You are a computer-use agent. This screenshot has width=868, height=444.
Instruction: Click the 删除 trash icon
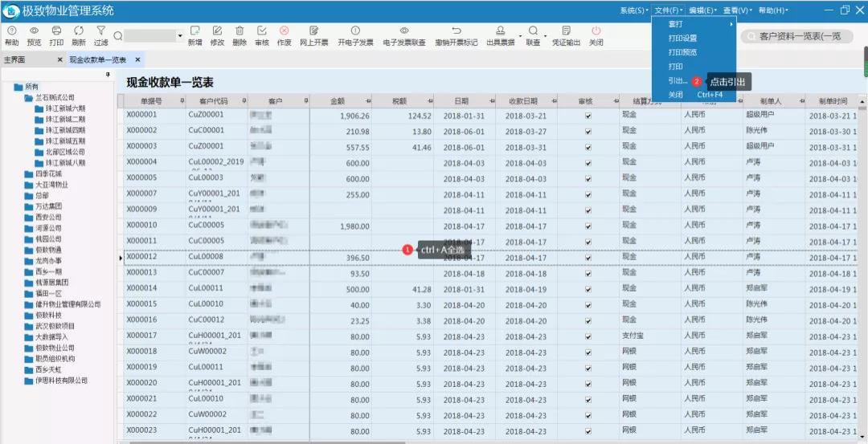(240, 31)
